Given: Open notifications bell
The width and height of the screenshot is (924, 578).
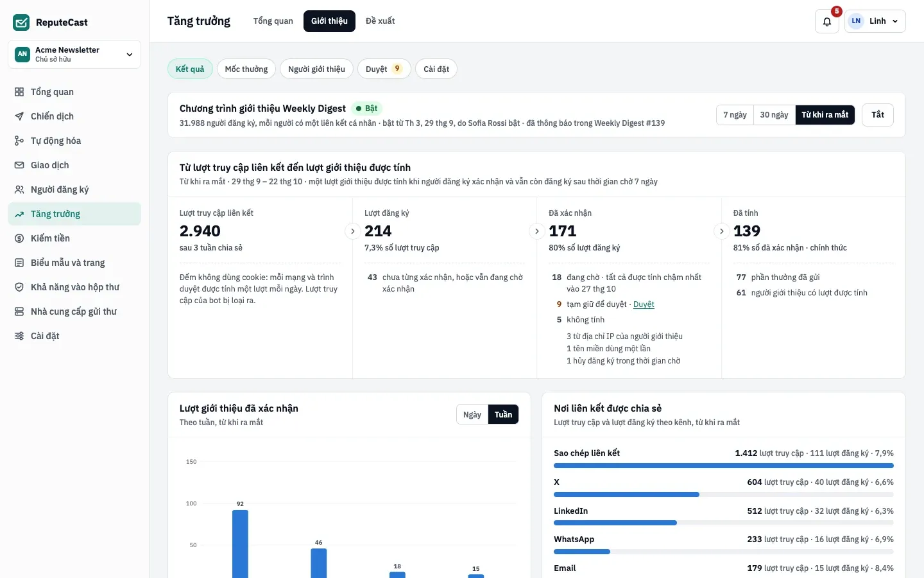Looking at the screenshot, I should [x=827, y=21].
